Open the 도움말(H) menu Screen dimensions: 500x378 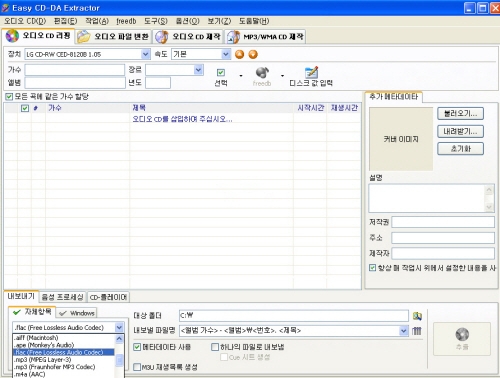coord(254,21)
